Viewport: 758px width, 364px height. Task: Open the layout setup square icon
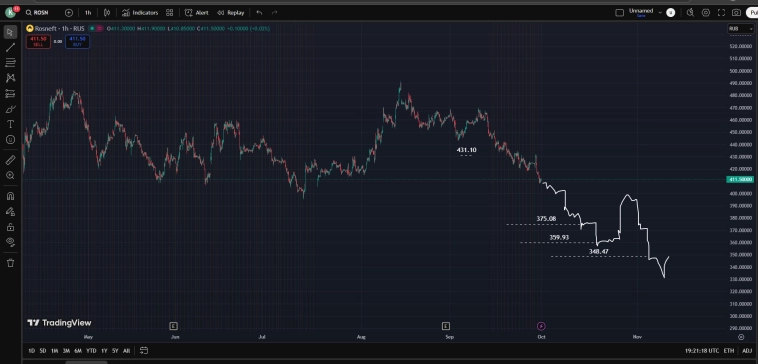pyautogui.click(x=619, y=13)
